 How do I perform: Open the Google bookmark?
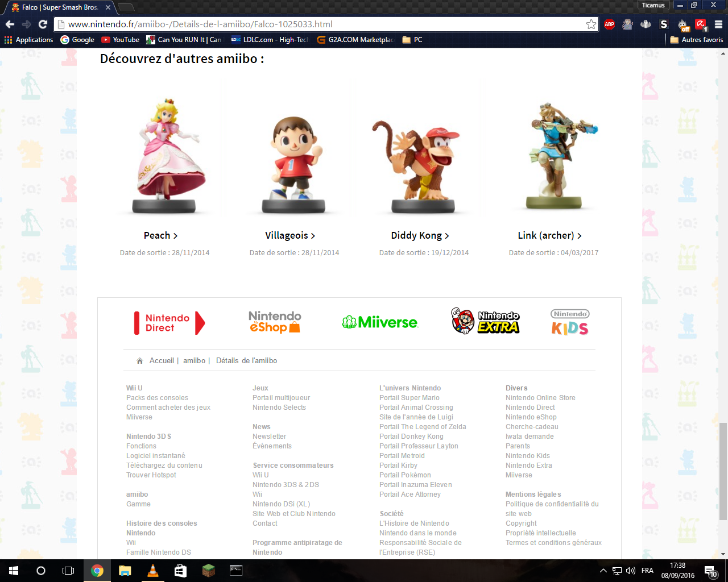coord(77,40)
